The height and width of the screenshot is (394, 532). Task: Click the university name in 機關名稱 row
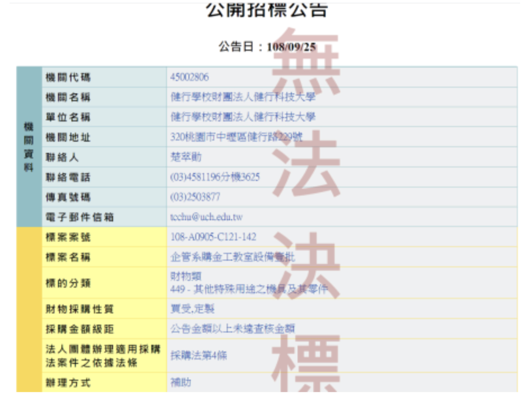[243, 98]
